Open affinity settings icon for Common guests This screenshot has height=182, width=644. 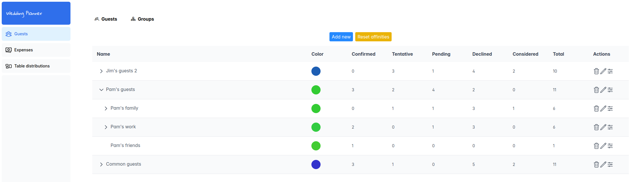(x=610, y=164)
